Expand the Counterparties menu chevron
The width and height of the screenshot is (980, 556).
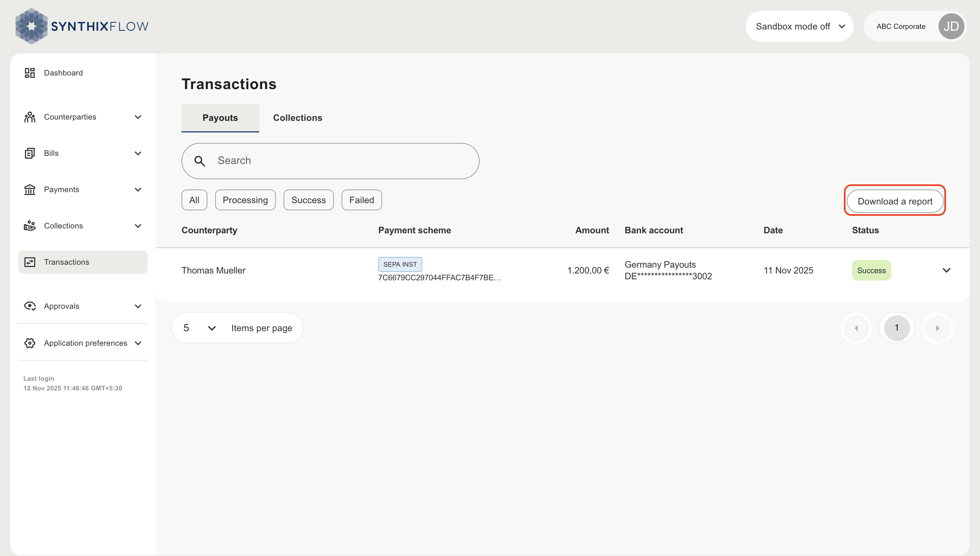[x=138, y=117]
